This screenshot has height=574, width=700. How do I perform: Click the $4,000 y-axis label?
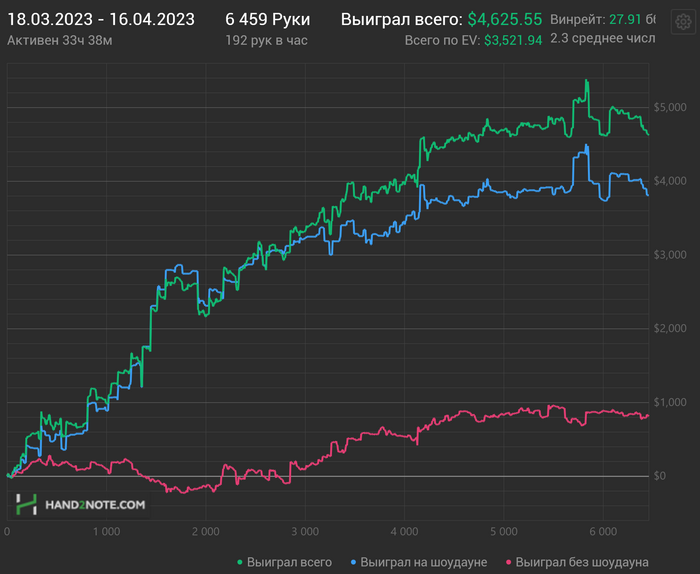[x=670, y=181]
